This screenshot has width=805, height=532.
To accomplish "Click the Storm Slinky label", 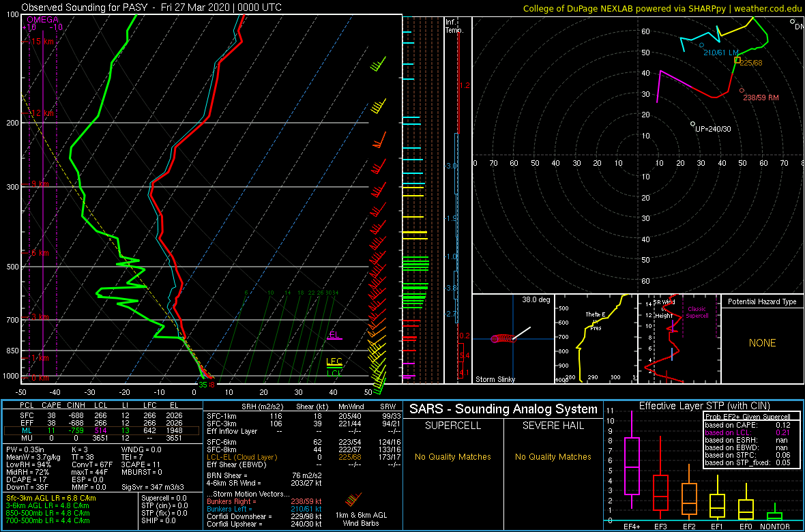I will 495,379.
